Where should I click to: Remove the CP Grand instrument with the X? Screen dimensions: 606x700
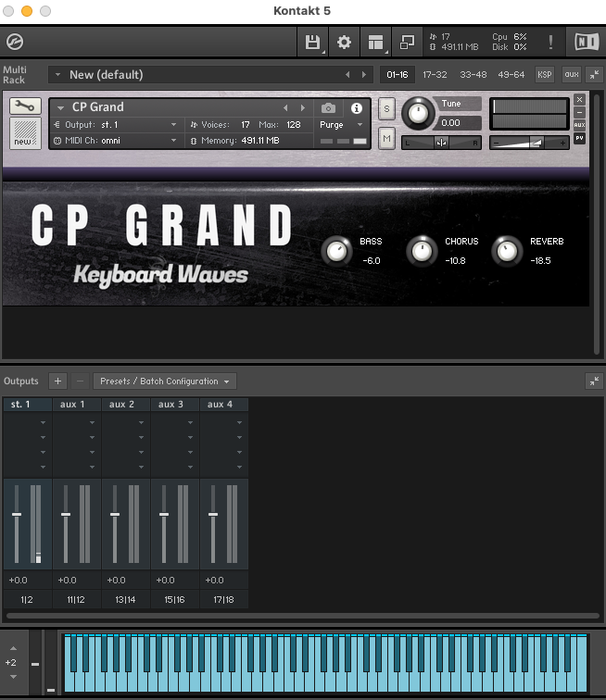click(579, 100)
